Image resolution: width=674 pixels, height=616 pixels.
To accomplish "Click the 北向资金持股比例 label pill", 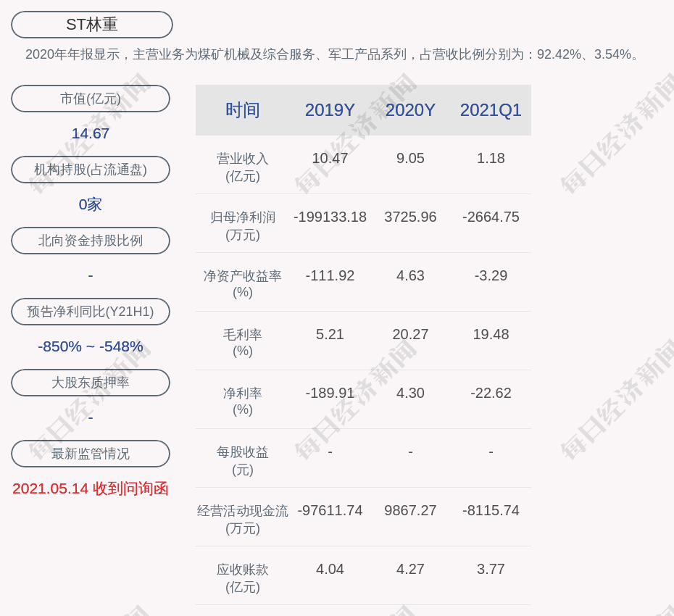I will pyautogui.click(x=91, y=241).
